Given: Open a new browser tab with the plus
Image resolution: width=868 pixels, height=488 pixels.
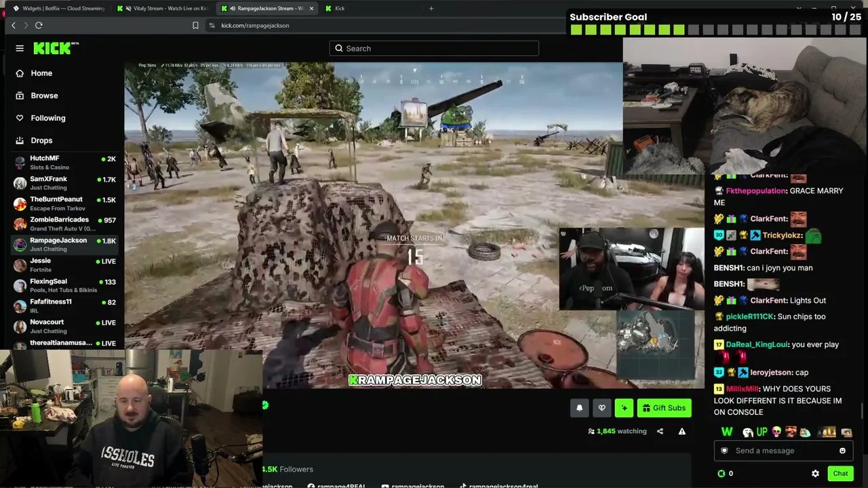Looking at the screenshot, I should 431,8.
